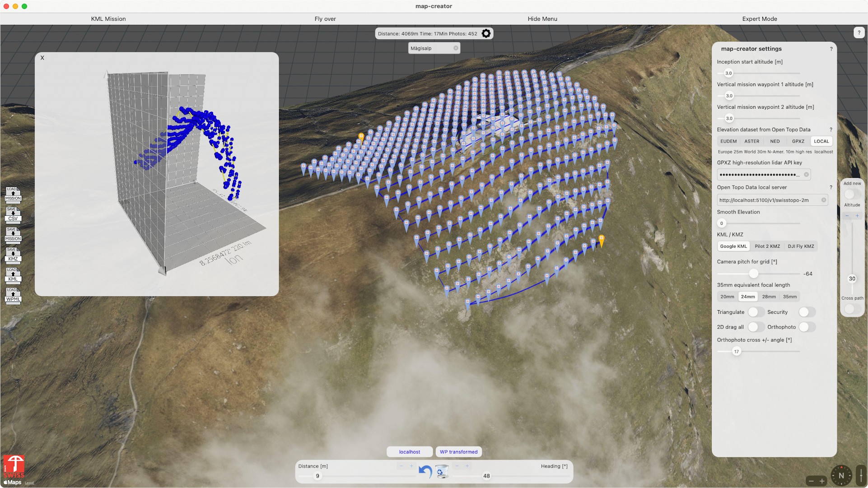Click the compass north indicator
Viewport: 868px width, 488px height.
tap(841, 475)
